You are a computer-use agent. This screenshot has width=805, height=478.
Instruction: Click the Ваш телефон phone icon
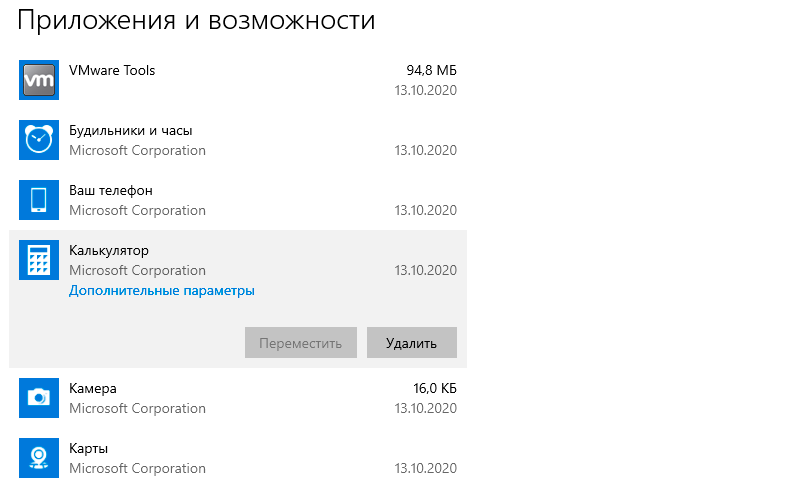[39, 200]
